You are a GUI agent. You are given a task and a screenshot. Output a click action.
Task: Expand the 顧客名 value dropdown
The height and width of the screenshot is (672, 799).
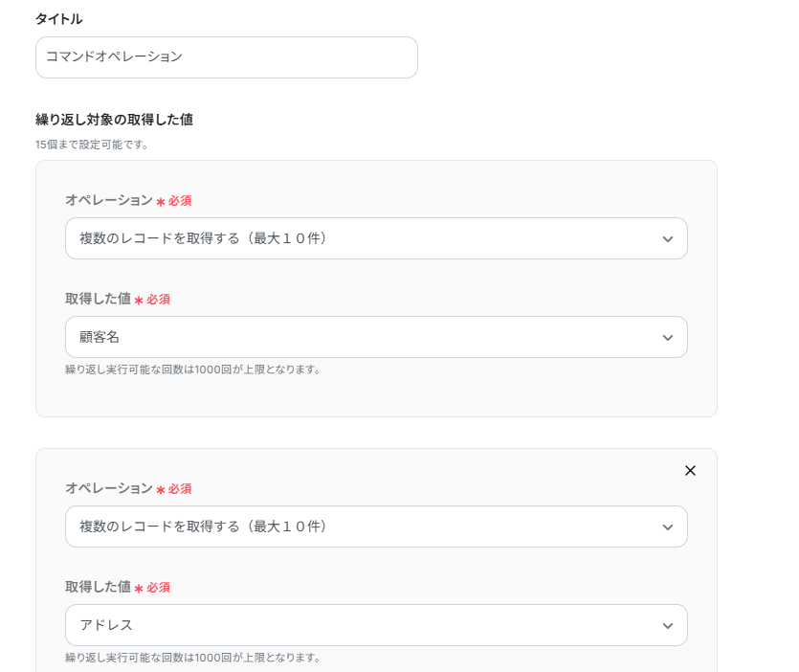click(x=364, y=337)
